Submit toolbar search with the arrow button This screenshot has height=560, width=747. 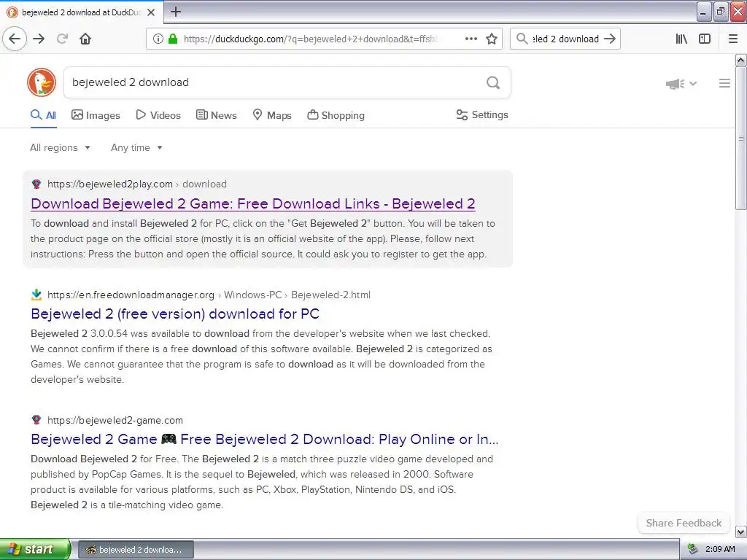[x=610, y=39]
